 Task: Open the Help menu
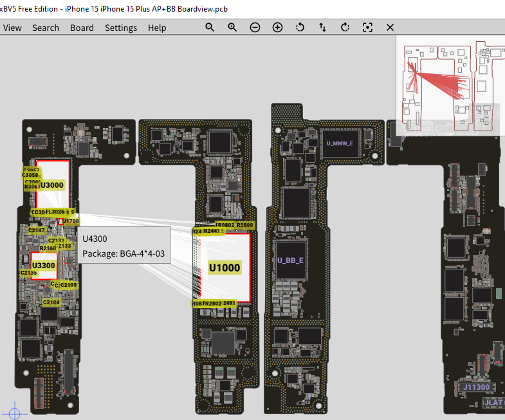tap(157, 28)
